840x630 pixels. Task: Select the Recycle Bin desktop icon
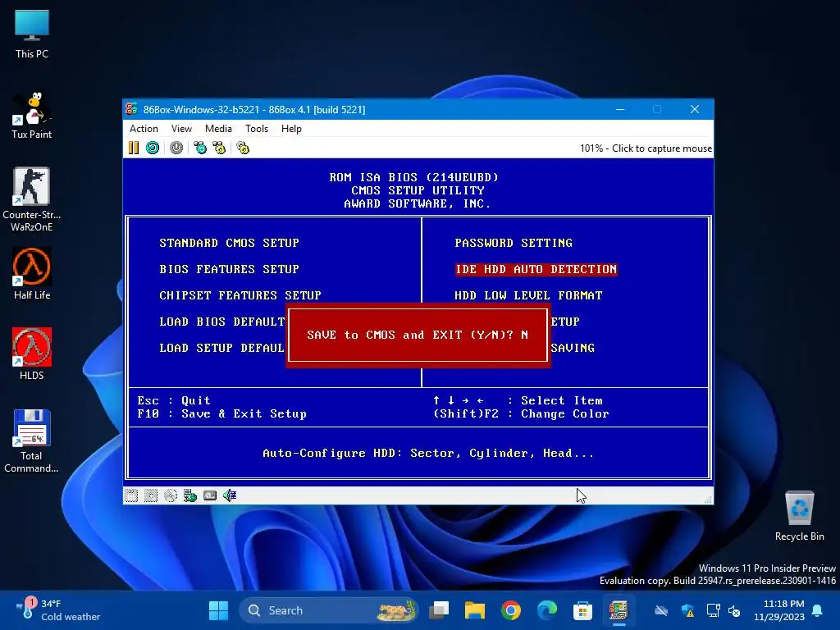click(799, 515)
